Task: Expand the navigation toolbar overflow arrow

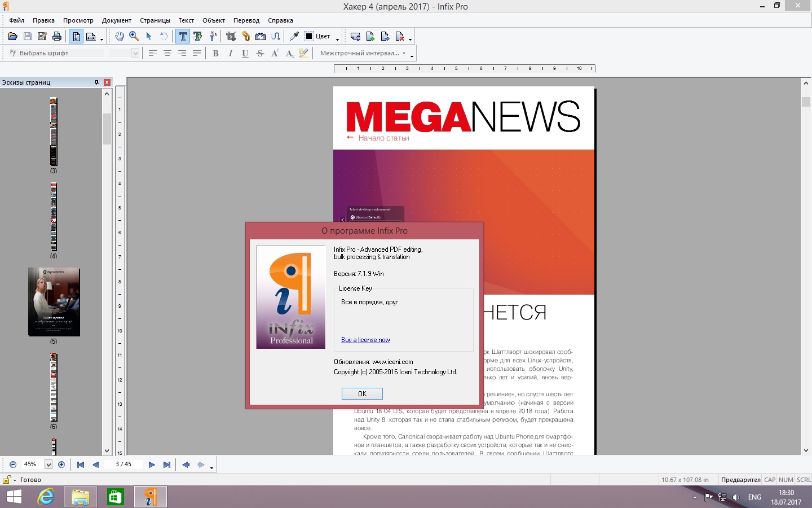Action: [211, 468]
